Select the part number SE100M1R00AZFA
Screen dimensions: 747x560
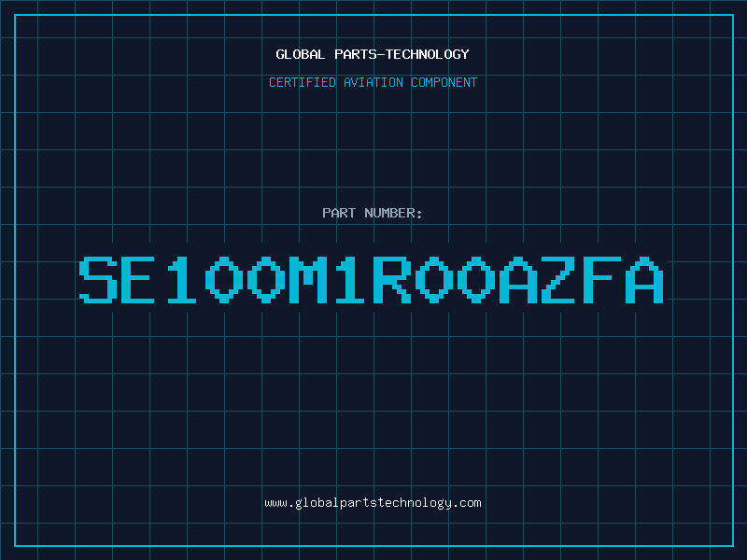point(371,279)
